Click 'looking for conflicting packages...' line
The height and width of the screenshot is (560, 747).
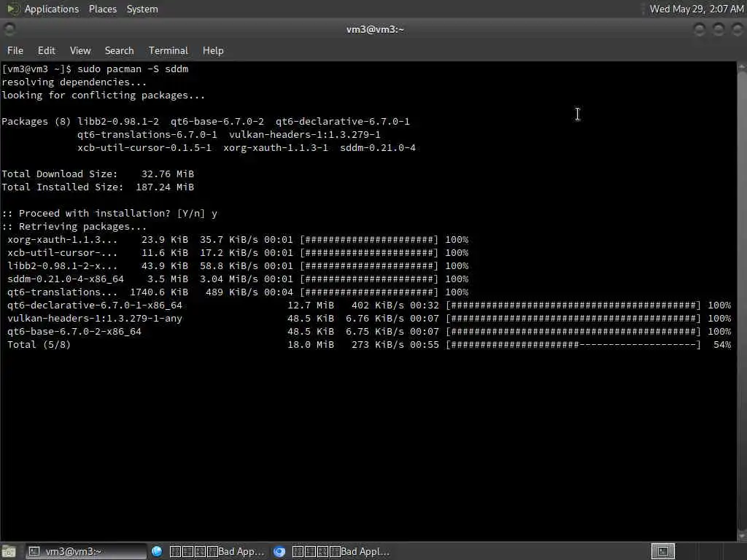104,96
